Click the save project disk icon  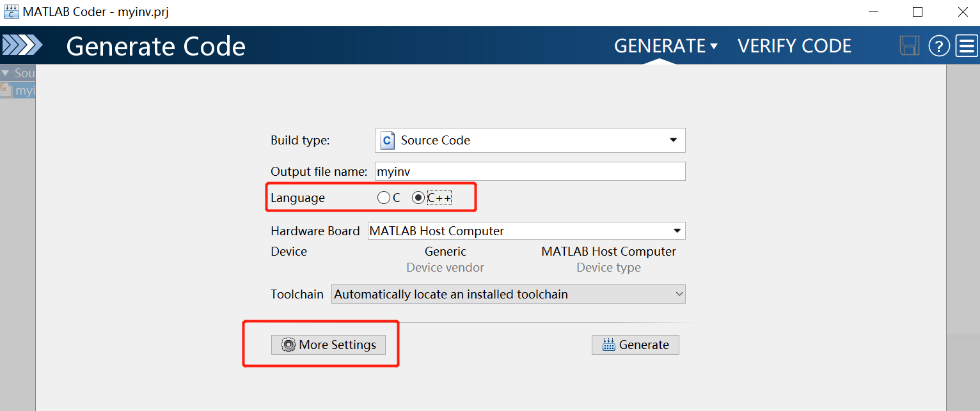[x=909, y=45]
